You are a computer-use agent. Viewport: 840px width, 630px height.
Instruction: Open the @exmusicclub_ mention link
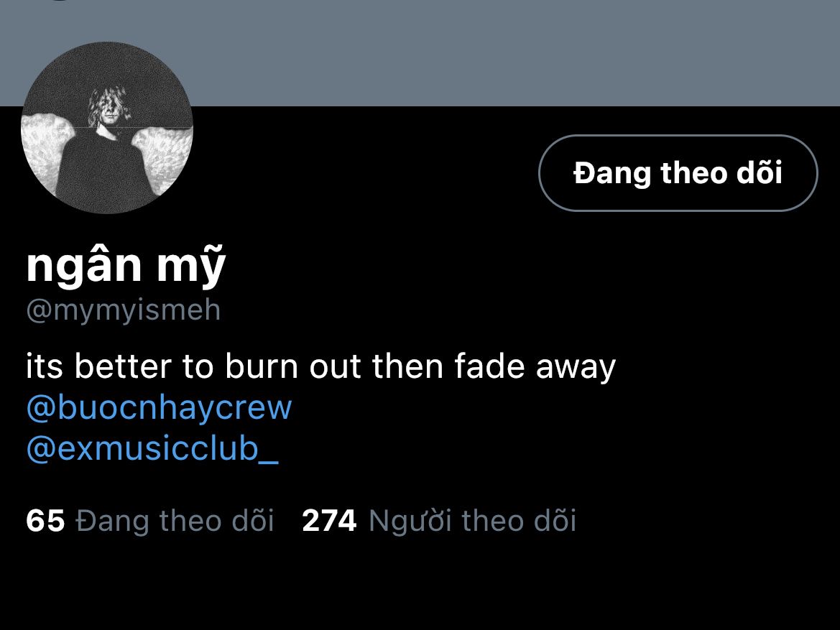(x=152, y=449)
